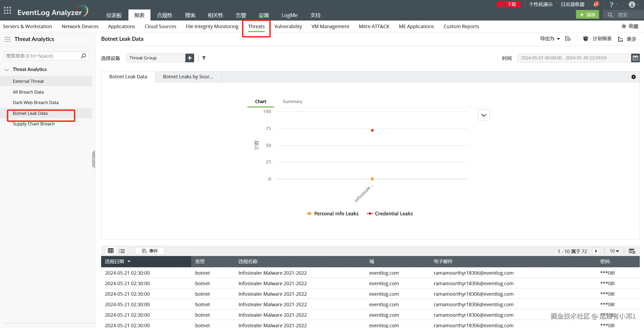
Task: Open Dark Web Breach Data report
Action: click(36, 102)
